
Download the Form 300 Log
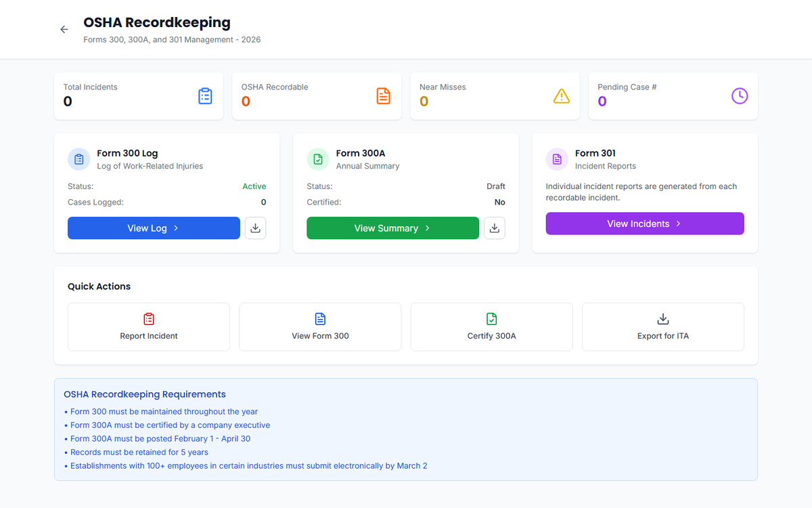(x=255, y=228)
